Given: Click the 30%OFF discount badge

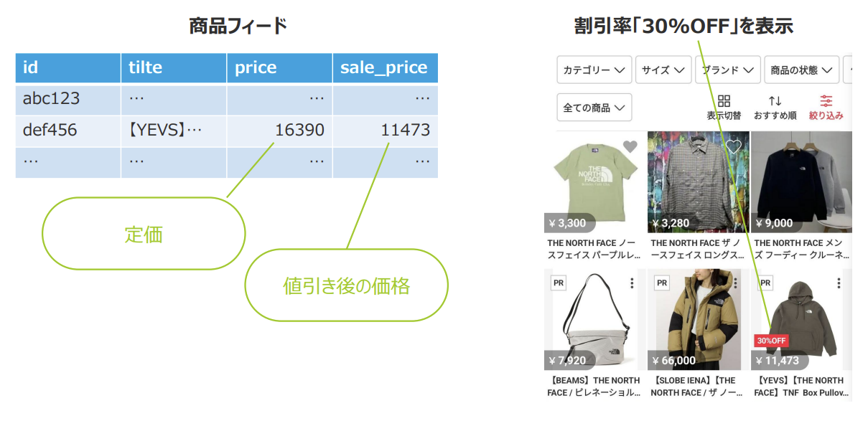Looking at the screenshot, I should 771,340.
